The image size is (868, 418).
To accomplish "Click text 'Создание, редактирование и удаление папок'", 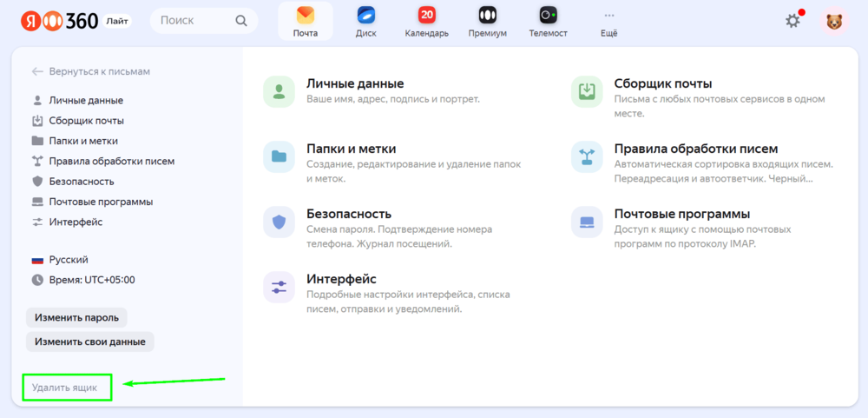I will tap(413, 164).
